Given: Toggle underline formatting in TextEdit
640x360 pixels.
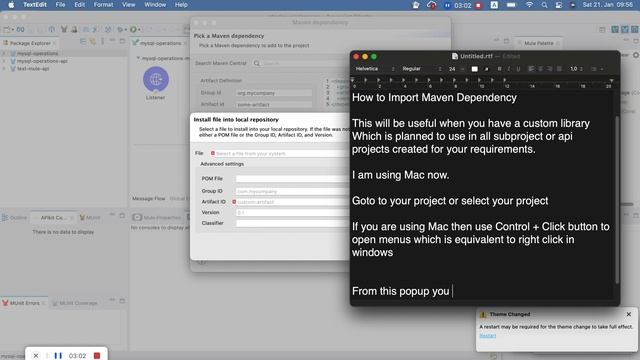Looking at the screenshot, I should (518, 69).
